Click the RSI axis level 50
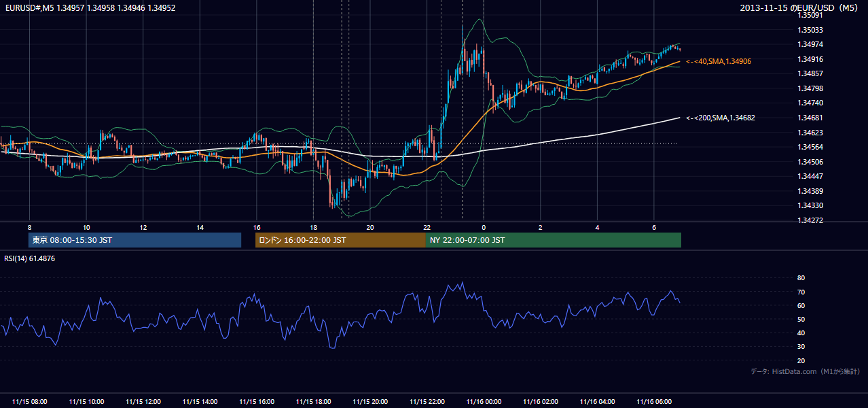The image size is (868, 408). click(x=801, y=319)
